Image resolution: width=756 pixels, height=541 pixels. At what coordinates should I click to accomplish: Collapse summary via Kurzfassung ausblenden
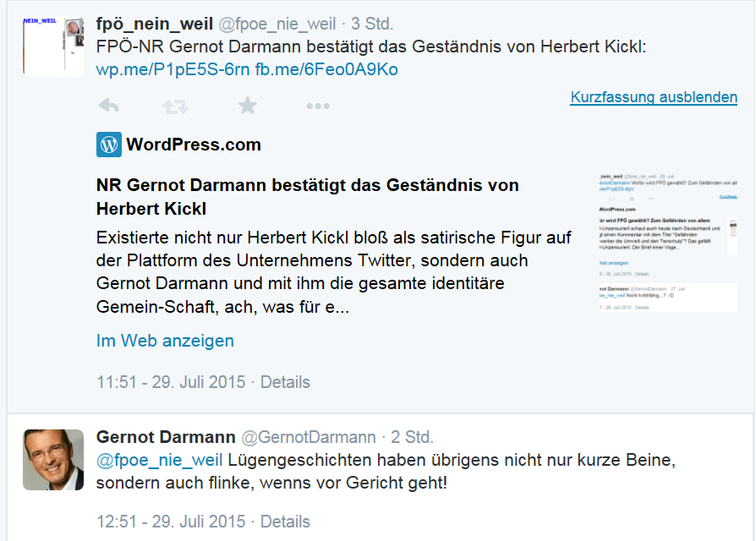[x=654, y=97]
